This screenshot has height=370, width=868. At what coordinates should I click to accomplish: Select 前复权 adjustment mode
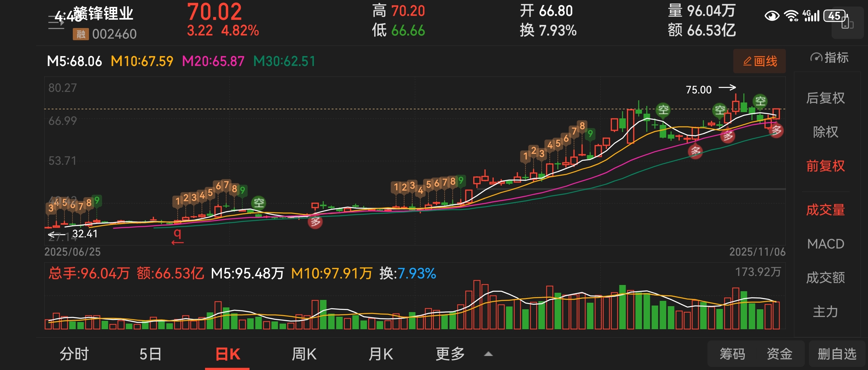pos(825,166)
